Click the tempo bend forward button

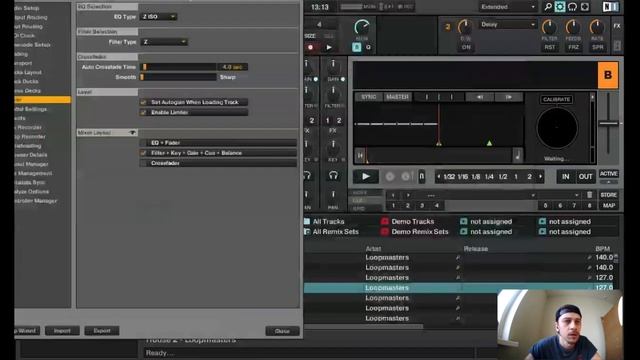509,97
